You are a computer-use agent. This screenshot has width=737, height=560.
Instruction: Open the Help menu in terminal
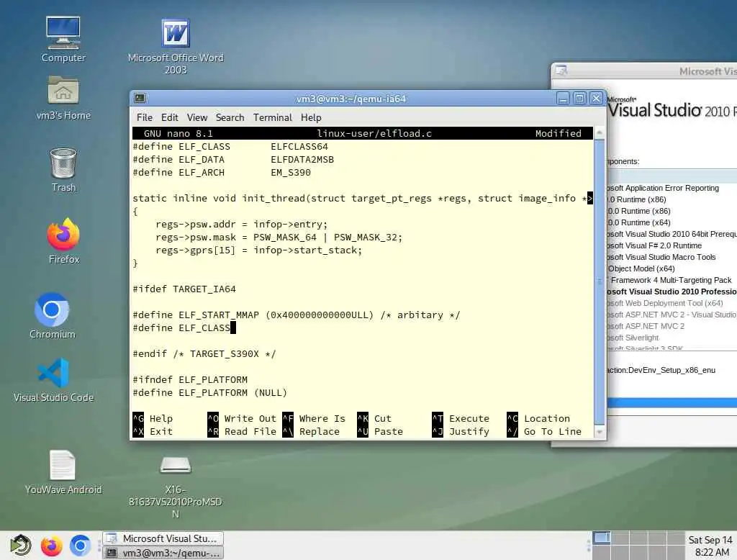[x=311, y=117]
